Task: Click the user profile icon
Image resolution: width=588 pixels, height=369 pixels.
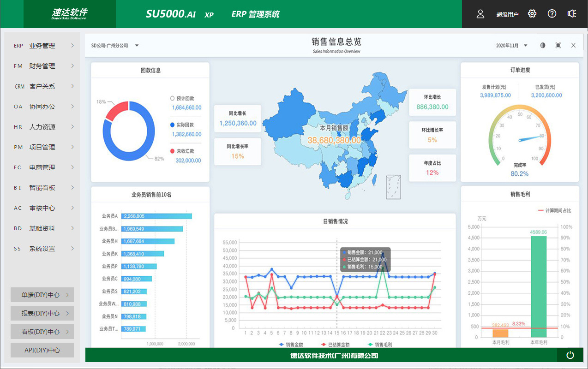Action: click(480, 14)
